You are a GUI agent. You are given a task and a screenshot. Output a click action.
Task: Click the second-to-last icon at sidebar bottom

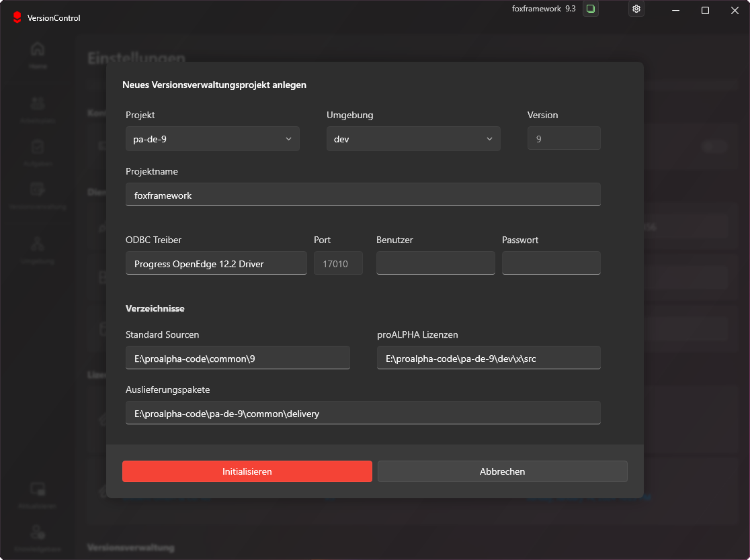coord(38,492)
